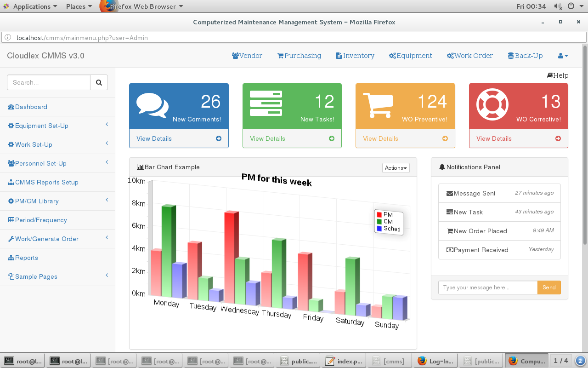
Task: Open the Inventory menu in top navbar
Action: 355,56
